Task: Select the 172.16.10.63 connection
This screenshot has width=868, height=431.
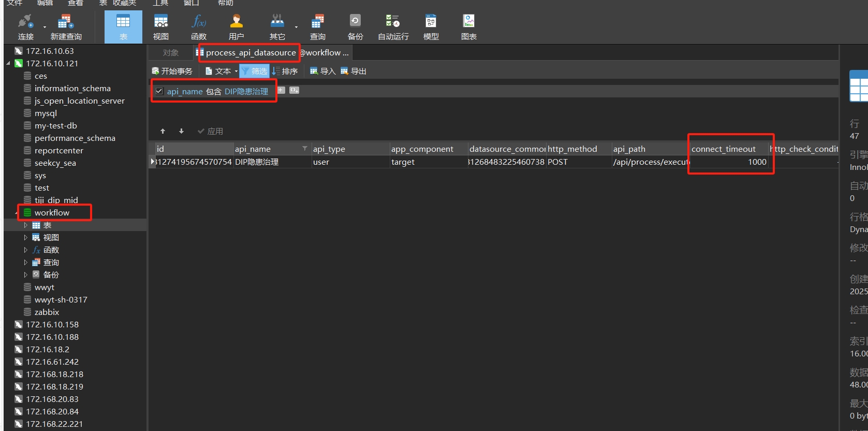Action: tap(50, 51)
